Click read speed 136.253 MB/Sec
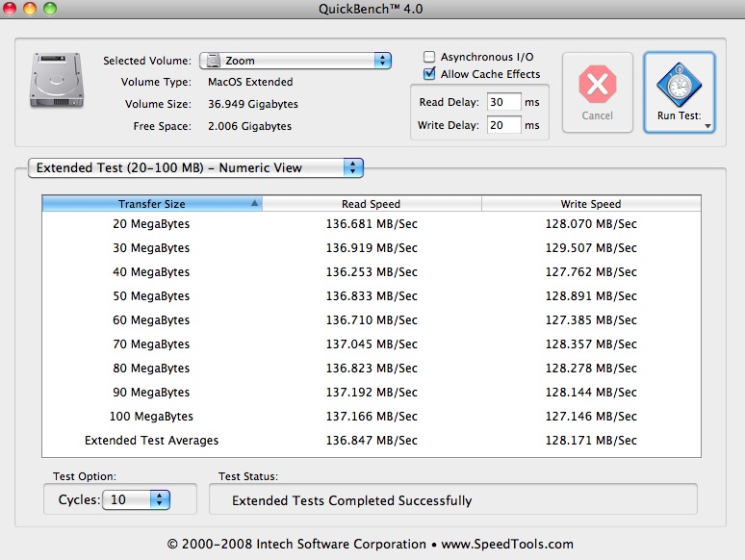Viewport: 745px width, 560px height. 372,272
